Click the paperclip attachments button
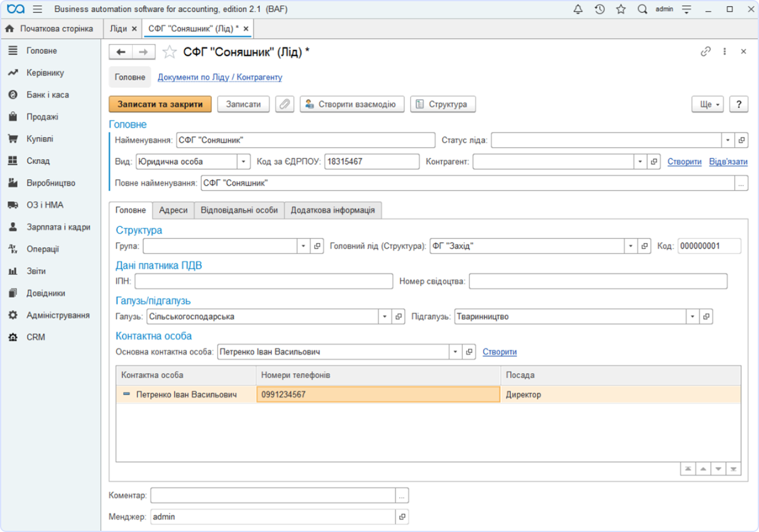 point(285,104)
